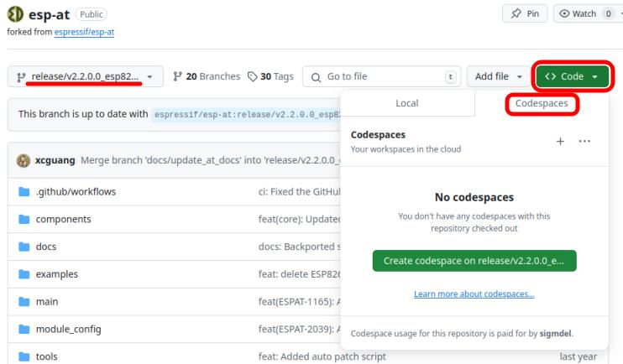Open the .github/workflows folder

(x=75, y=191)
